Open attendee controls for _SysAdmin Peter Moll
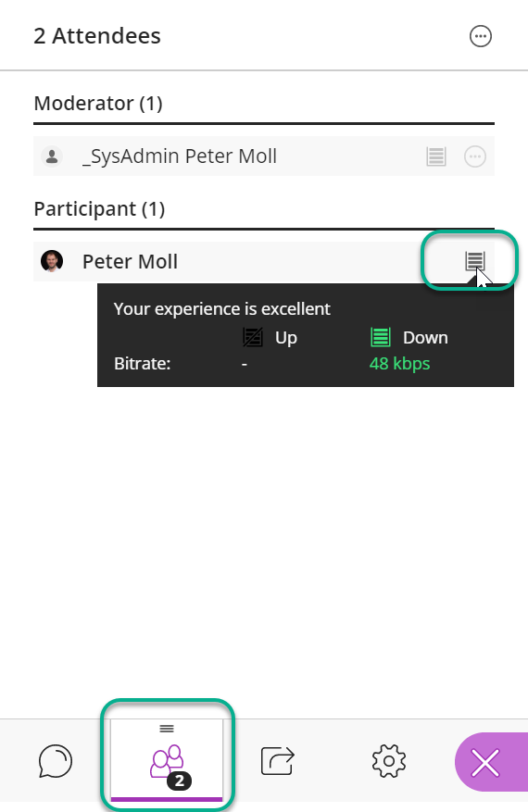Screen dimensions: 528x812 point(475,156)
